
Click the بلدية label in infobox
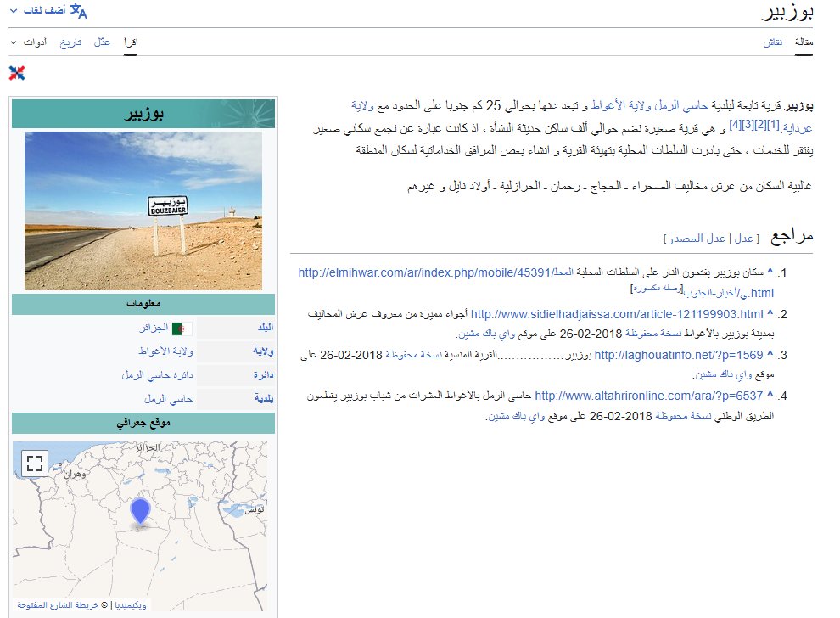[264, 399]
